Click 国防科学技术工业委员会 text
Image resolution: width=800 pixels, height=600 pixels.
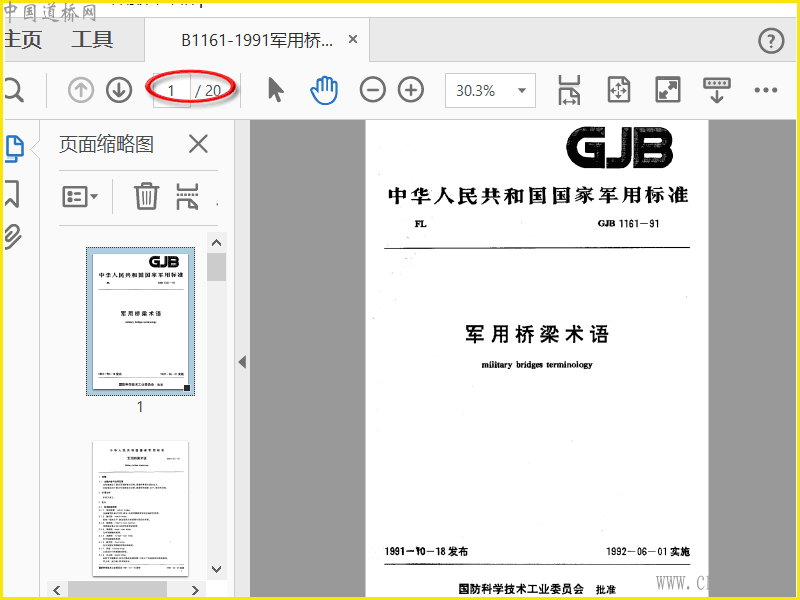521,589
